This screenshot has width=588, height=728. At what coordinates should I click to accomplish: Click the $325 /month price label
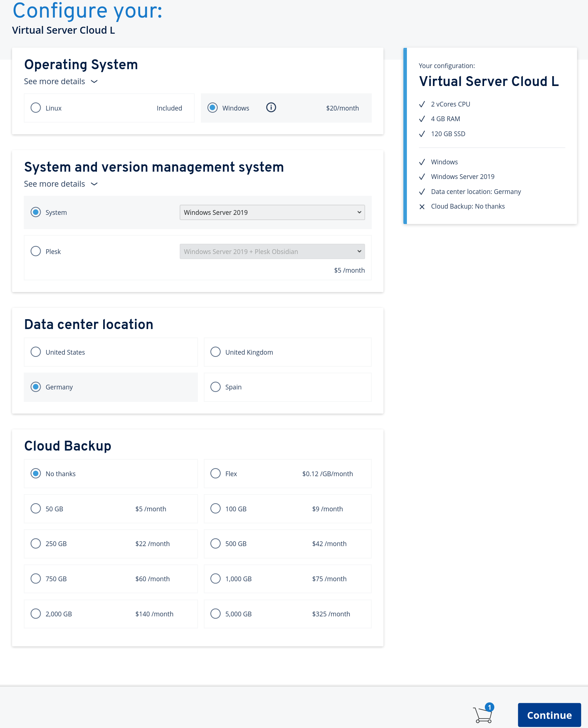[x=331, y=614]
